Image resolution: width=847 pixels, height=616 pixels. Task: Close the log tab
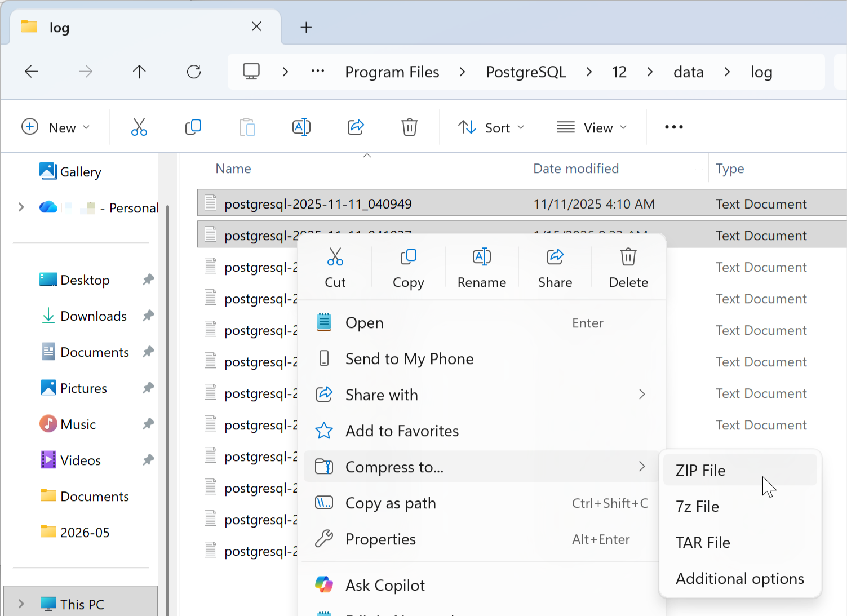(256, 26)
